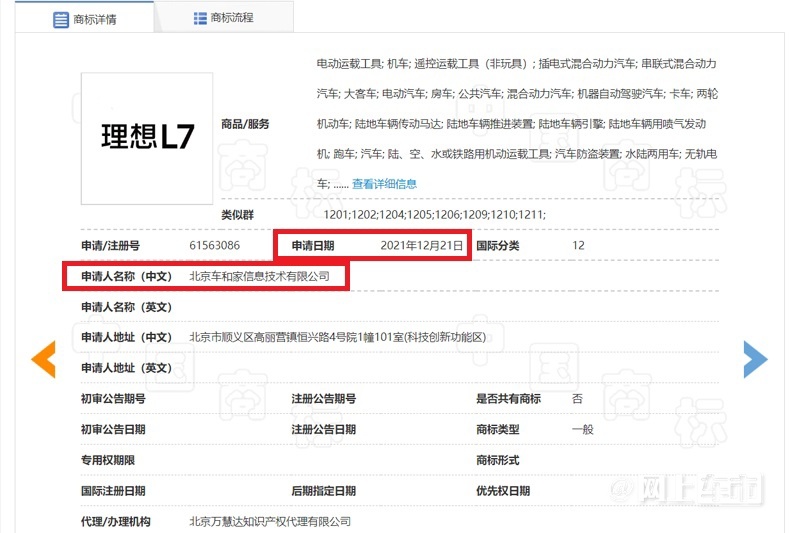800x533 pixels.
Task: Switch to the 商标详情 tab
Action: [85, 18]
